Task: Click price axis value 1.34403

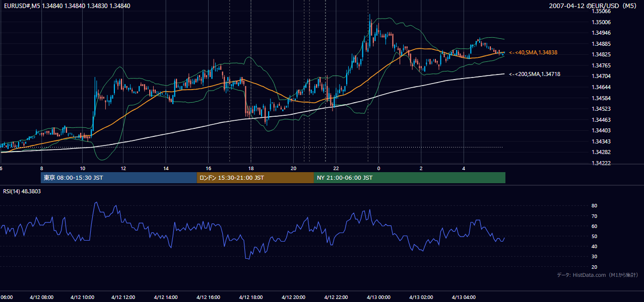Action: 601,130
